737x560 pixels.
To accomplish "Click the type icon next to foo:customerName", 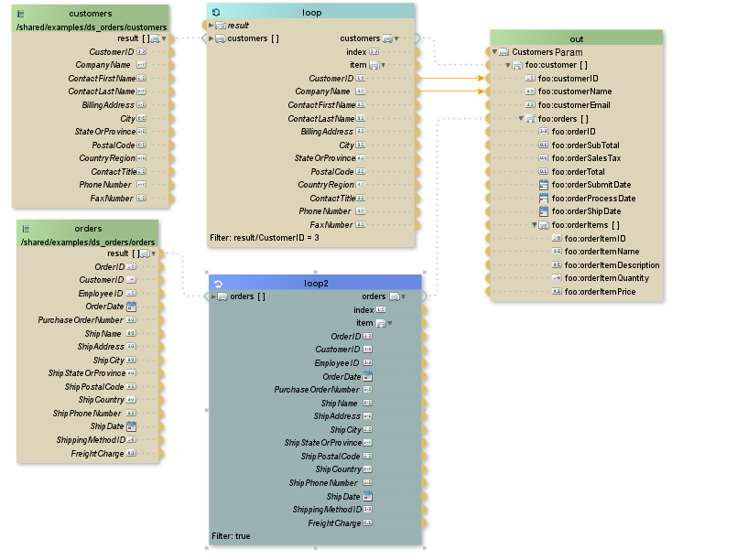I will point(530,92).
